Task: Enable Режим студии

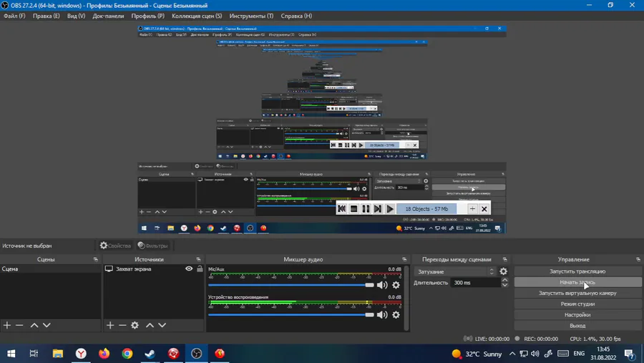Action: pyautogui.click(x=577, y=304)
